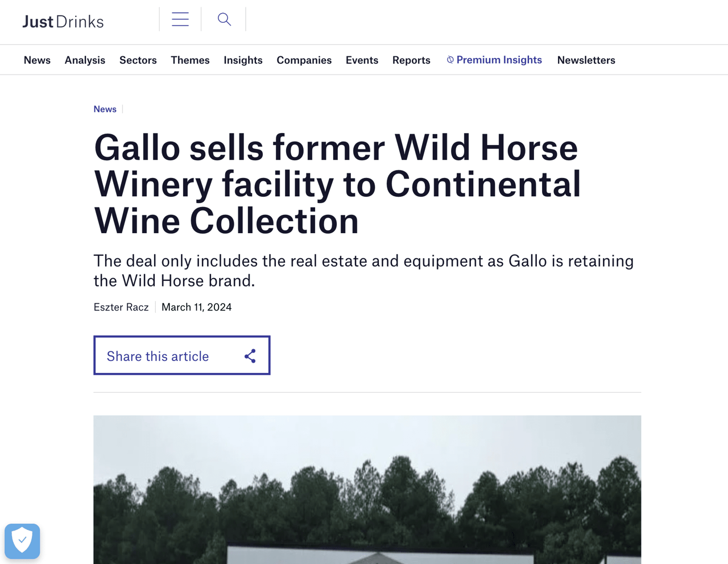
Task: Click the Premium Insights lock icon
Action: pos(449,59)
